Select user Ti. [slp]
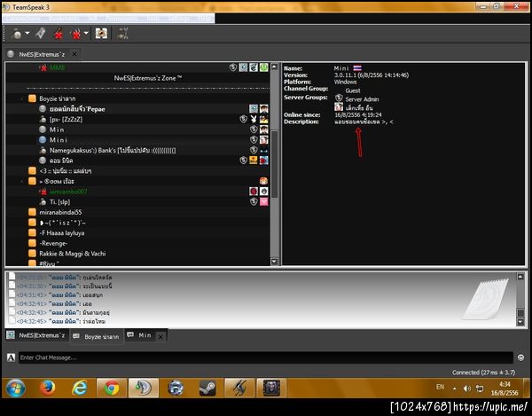Screen dimensions: 532x416 pos(59,202)
